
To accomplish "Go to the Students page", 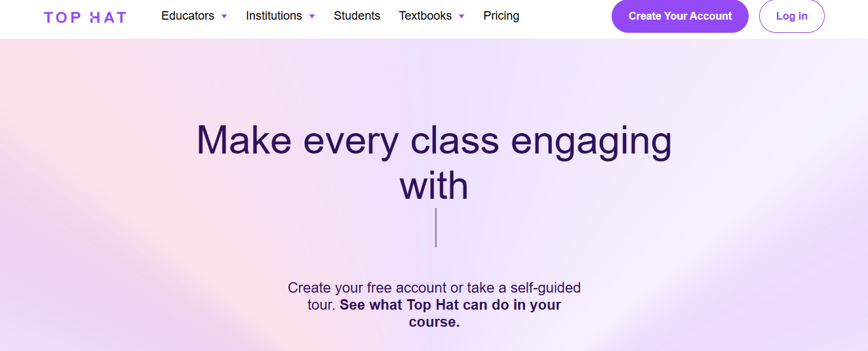I will 357,16.
